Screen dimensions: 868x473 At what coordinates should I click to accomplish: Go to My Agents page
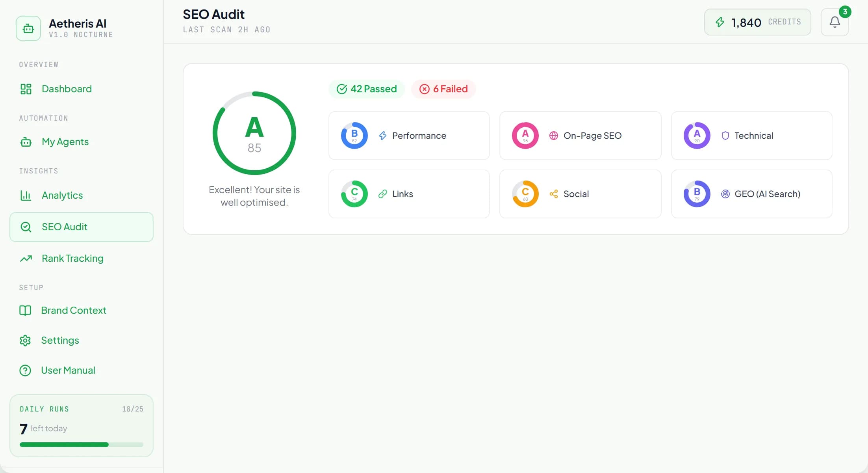coord(82,142)
